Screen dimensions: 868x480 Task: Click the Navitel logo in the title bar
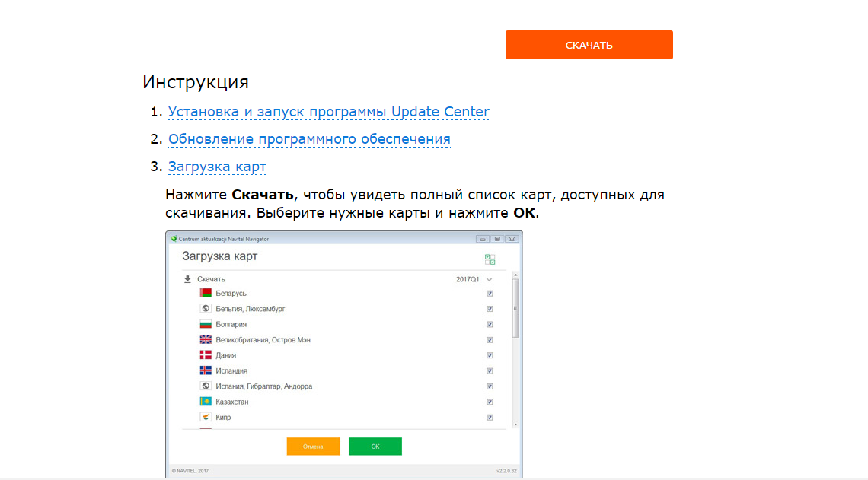[x=174, y=239]
